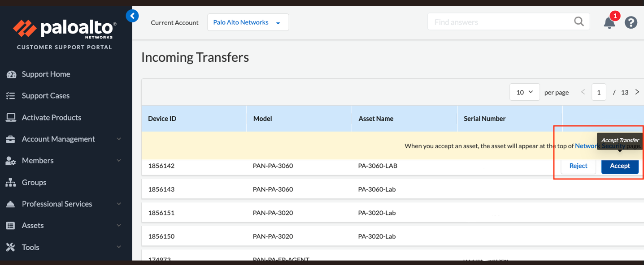Accept the PA-3060-LAB transfer
This screenshot has height=265, width=644.
[x=620, y=166]
